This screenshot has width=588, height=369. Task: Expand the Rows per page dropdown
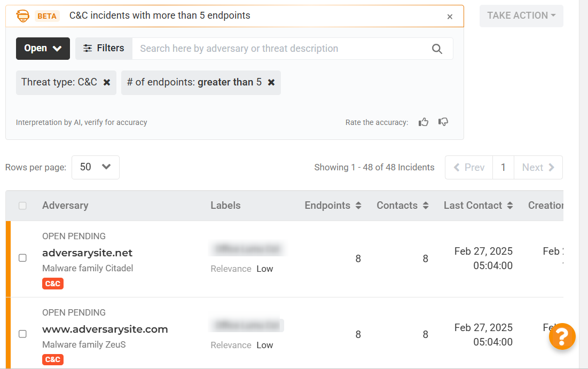[x=95, y=167]
